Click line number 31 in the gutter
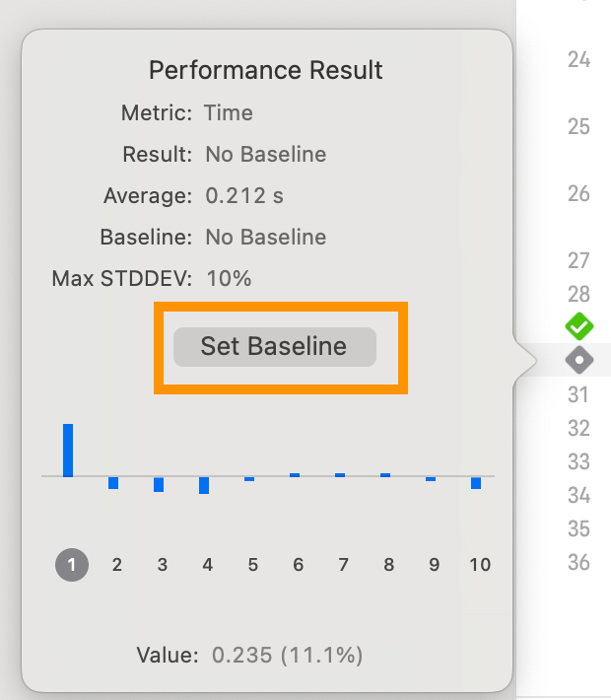611x700 pixels. (578, 394)
